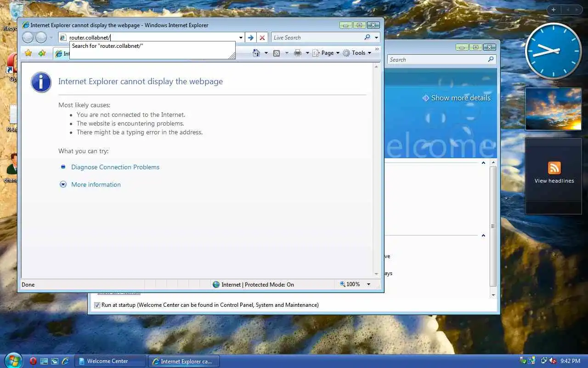The width and height of the screenshot is (588, 368).
Task: Open the Home button dropdown arrow
Action: point(266,53)
